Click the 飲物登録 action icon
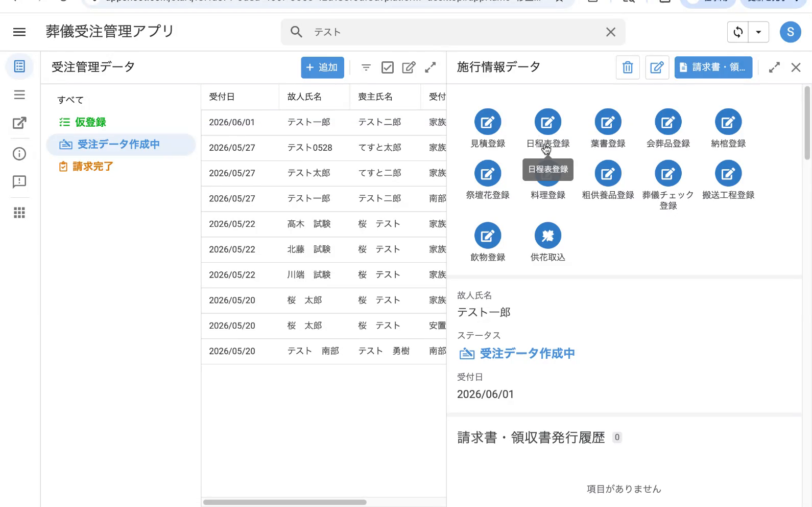Viewport: 812px width, 507px height. tap(488, 236)
